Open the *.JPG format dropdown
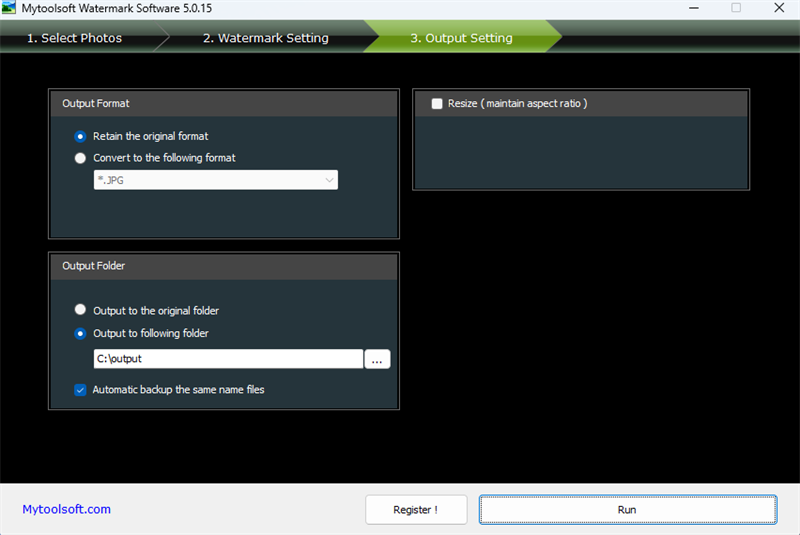This screenshot has height=535, width=800. coord(216,180)
